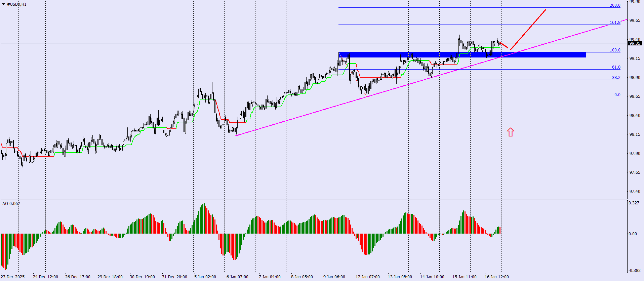Select the Fibonacci 0.0 level label
The width and height of the screenshot is (644, 281).
(617, 95)
